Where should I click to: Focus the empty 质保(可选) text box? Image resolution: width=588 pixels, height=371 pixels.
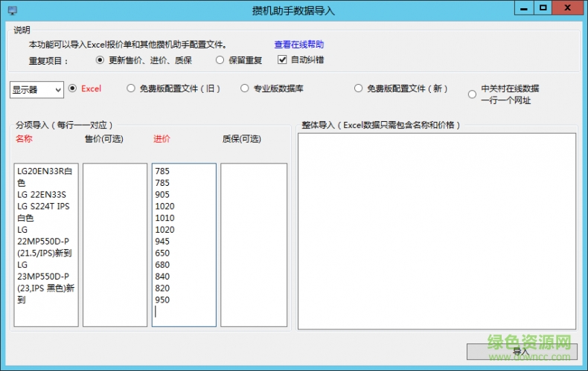coord(254,245)
